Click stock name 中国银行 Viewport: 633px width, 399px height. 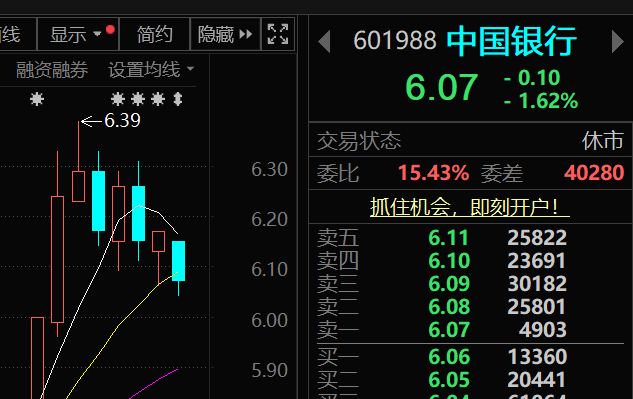point(511,41)
